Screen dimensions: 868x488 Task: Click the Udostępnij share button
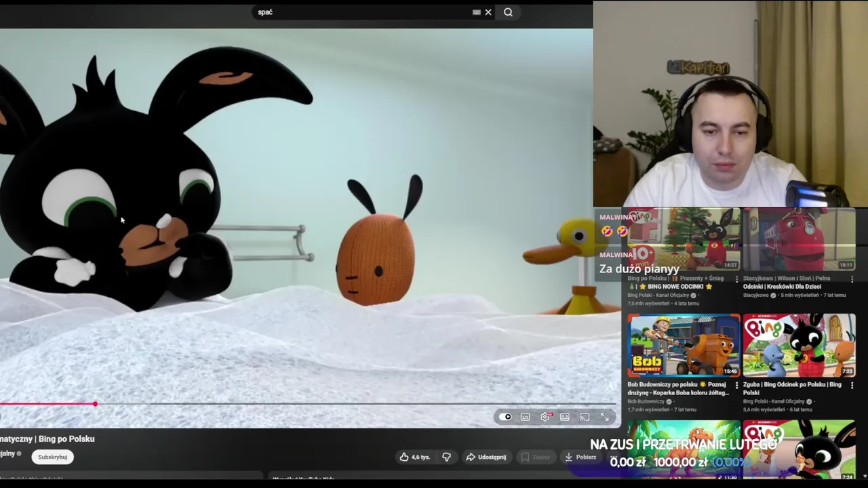tap(486, 457)
